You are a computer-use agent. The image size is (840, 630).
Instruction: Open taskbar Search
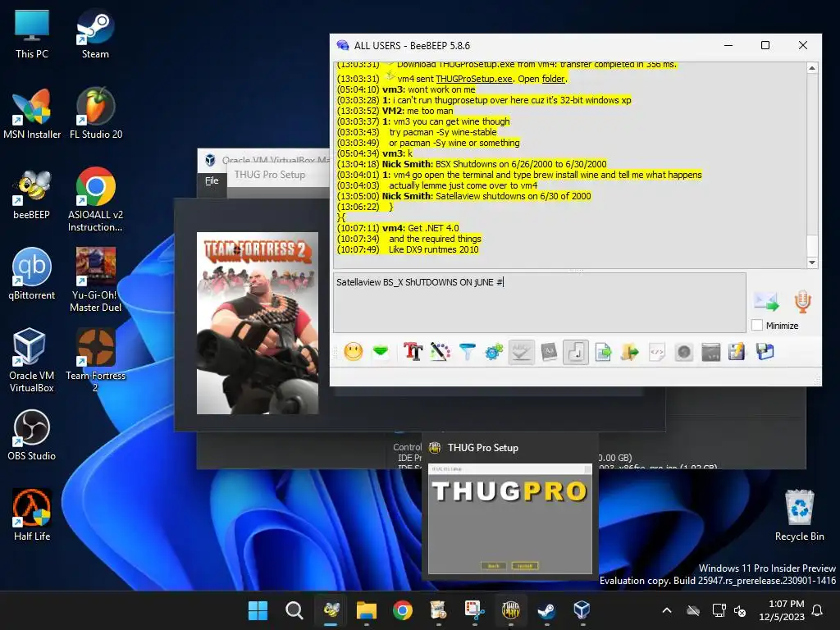[x=294, y=610]
